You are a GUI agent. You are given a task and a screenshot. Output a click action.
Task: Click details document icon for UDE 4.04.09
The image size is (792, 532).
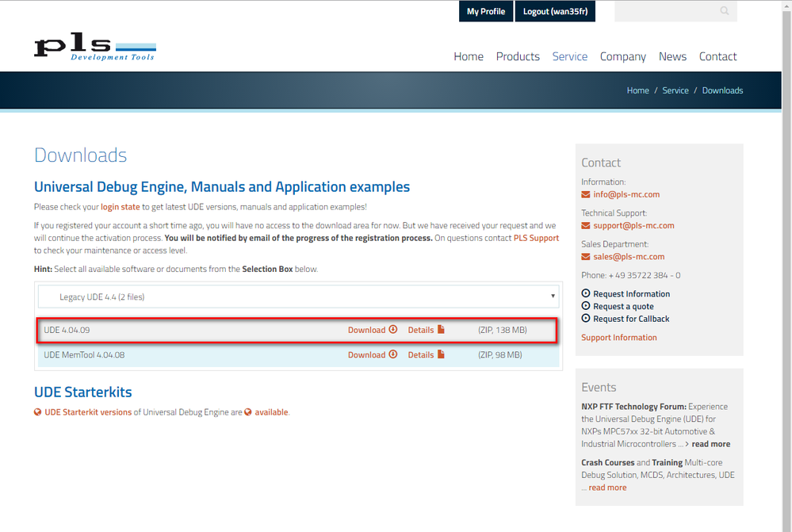coord(441,329)
